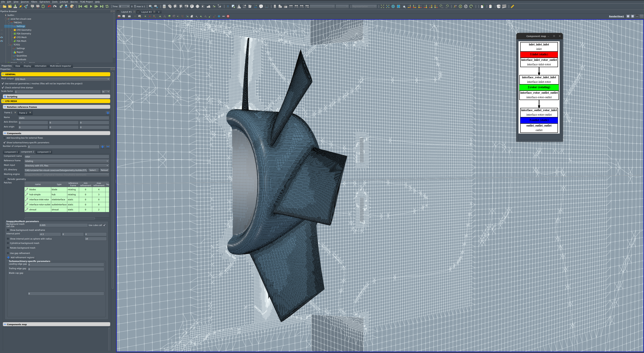
Task: Open the Filters menu
Action: (x=34, y=2)
